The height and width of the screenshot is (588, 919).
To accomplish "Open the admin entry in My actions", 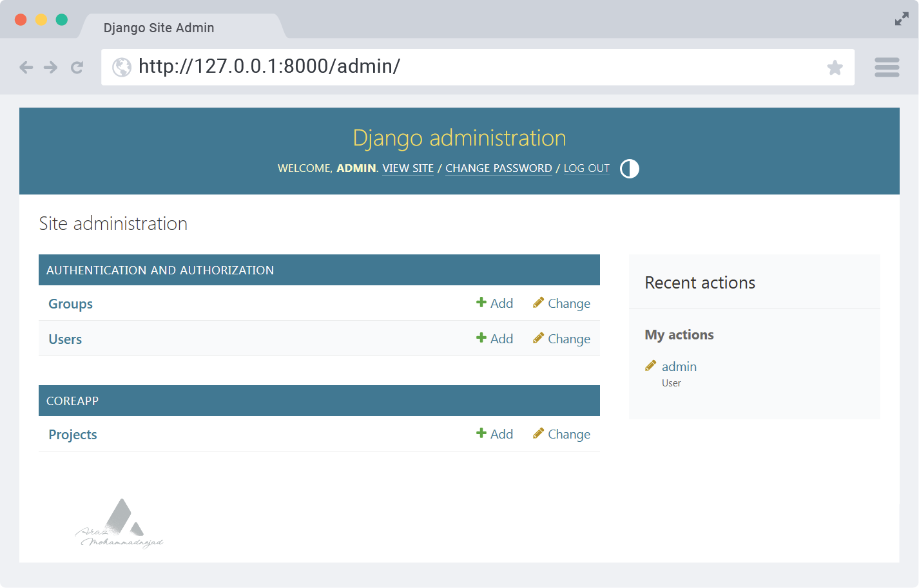I will [x=679, y=366].
